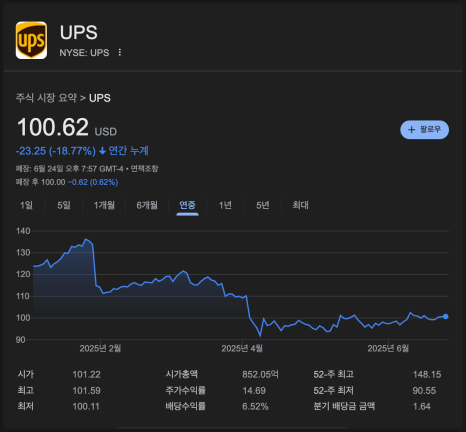
Task: Click the blue endpoint dot on the chart line
Action: pyautogui.click(x=446, y=316)
